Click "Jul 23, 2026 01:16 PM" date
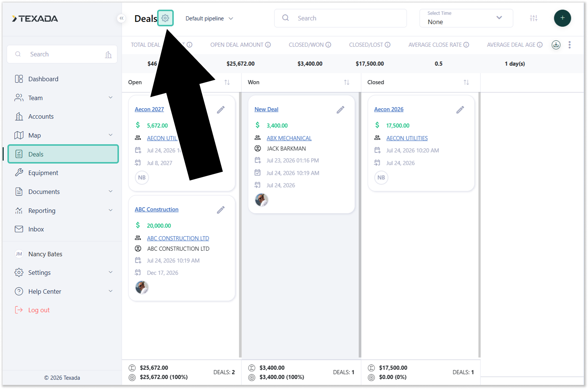 point(293,161)
